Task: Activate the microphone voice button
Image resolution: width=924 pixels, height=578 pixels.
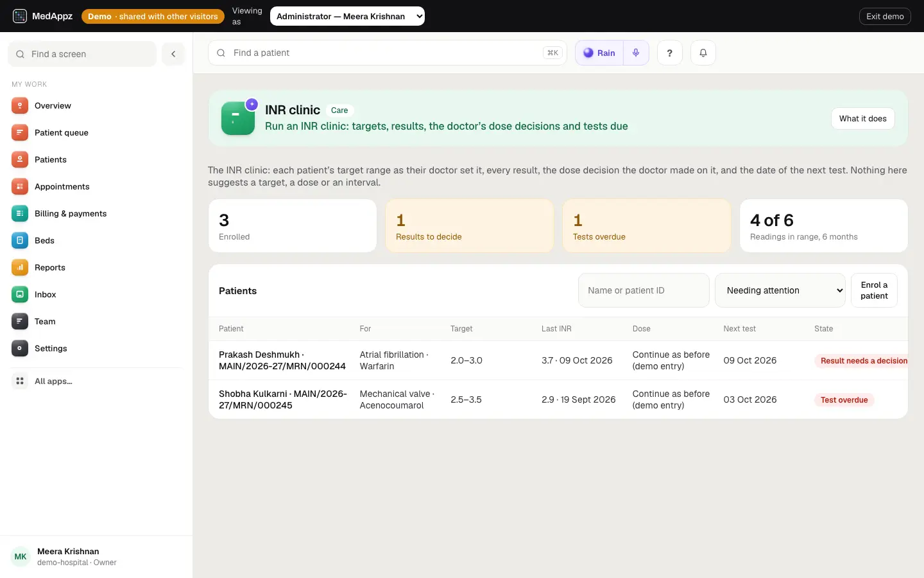Action: [x=636, y=53]
